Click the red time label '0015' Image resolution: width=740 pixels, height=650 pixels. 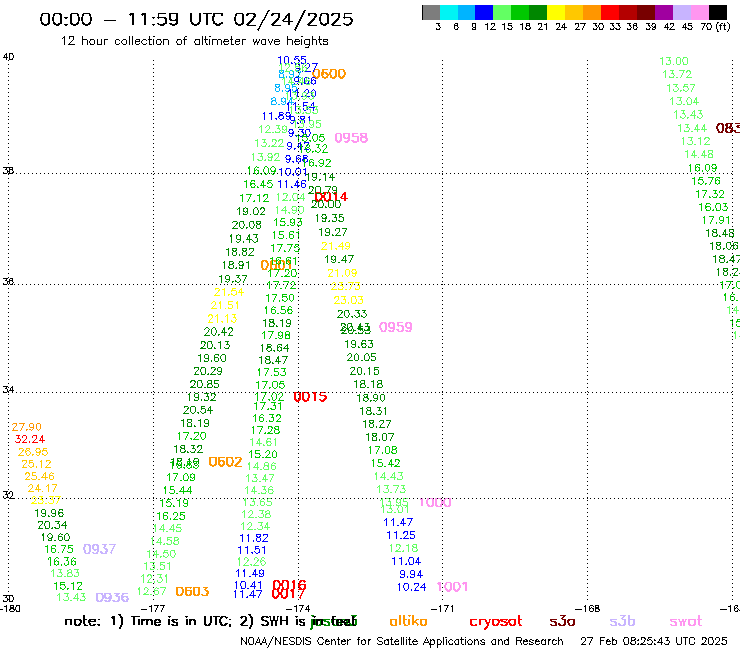(x=310, y=397)
